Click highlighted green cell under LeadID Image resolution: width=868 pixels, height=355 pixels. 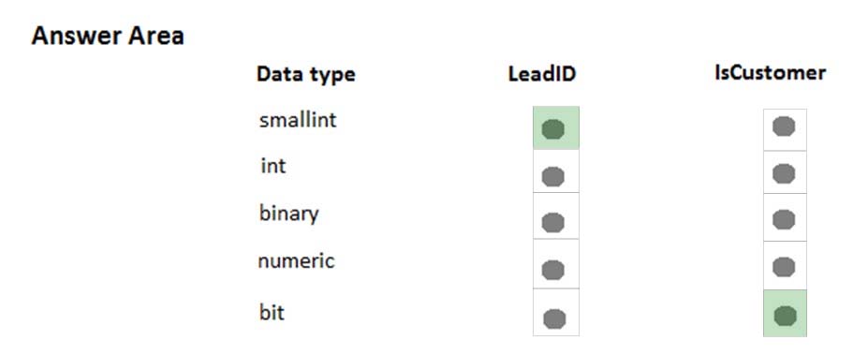(556, 128)
